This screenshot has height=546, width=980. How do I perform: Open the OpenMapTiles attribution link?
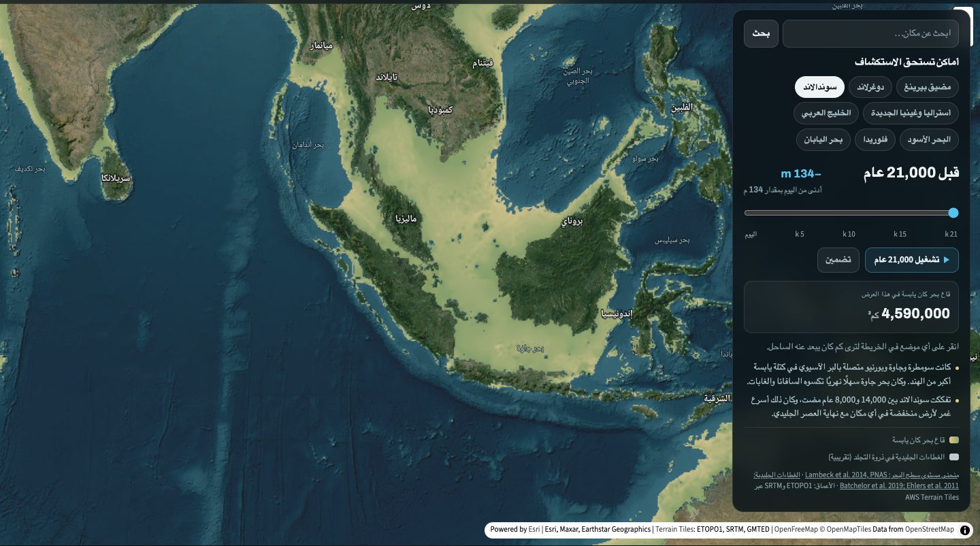849,530
